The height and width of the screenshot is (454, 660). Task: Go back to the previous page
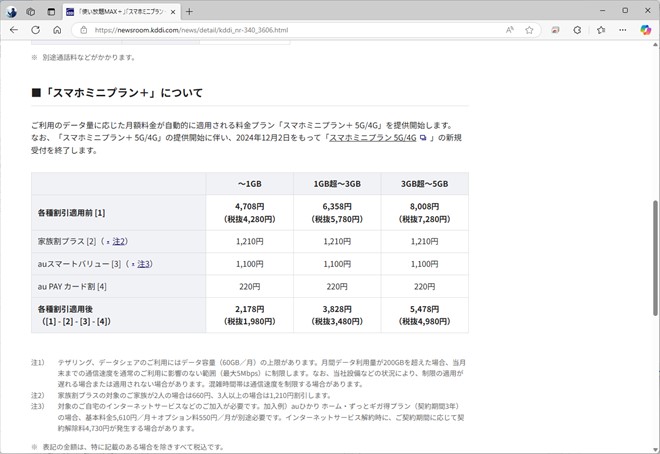click(x=14, y=30)
